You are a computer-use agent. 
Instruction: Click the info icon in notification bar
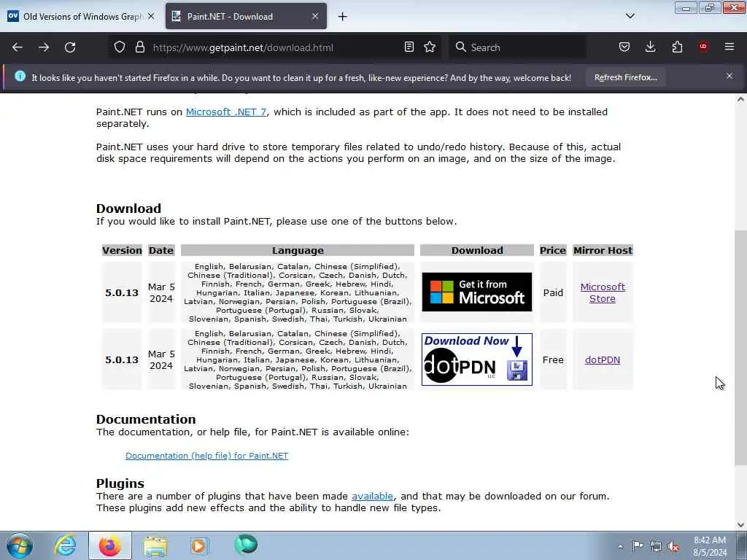point(20,76)
